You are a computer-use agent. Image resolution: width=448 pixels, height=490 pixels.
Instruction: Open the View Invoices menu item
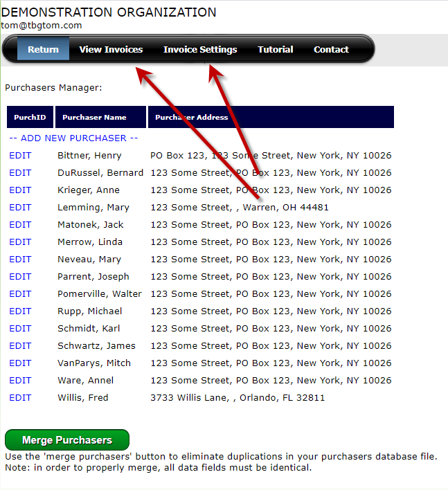111,50
